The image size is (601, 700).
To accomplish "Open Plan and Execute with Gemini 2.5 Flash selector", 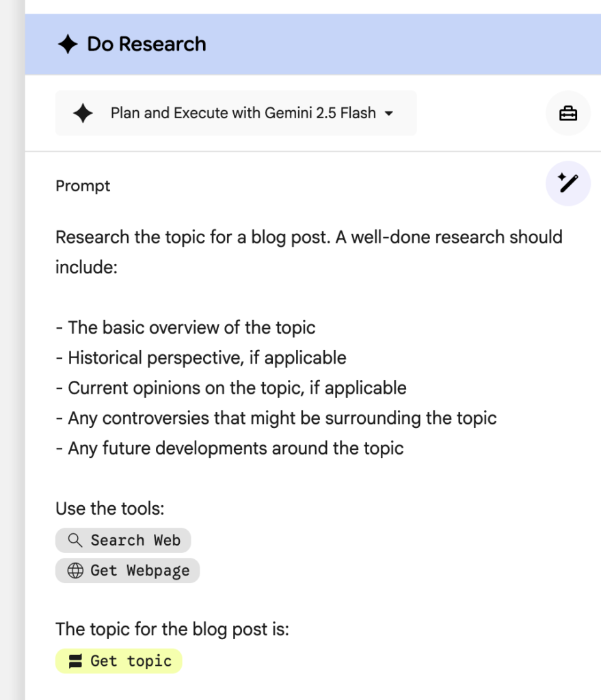I will point(243,113).
